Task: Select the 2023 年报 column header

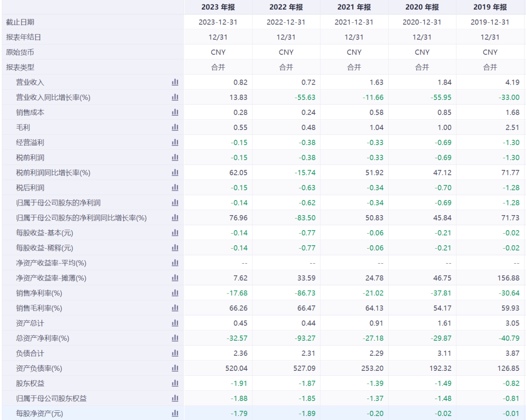Action: coord(218,7)
